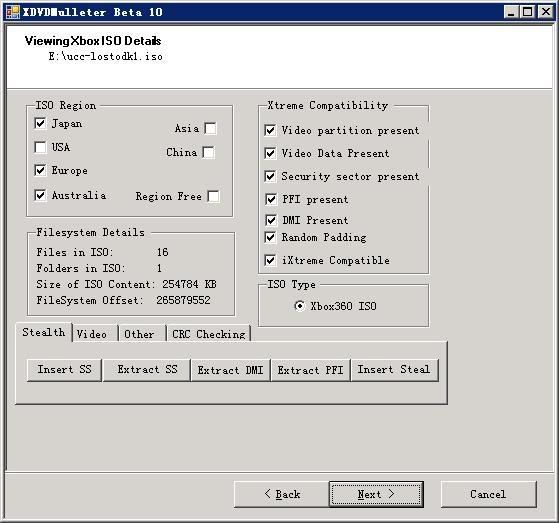Screen dimensions: 559x523
Task: Open the CRC Checking tab
Action: [x=209, y=334]
